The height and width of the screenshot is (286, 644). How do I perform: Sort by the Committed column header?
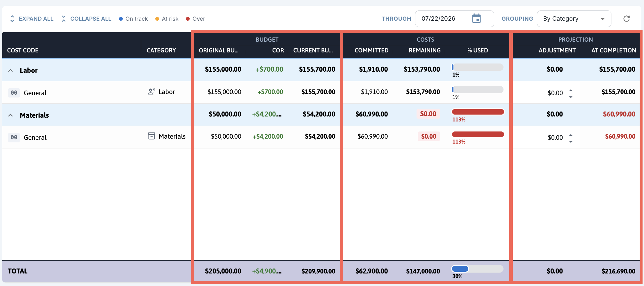pyautogui.click(x=371, y=50)
